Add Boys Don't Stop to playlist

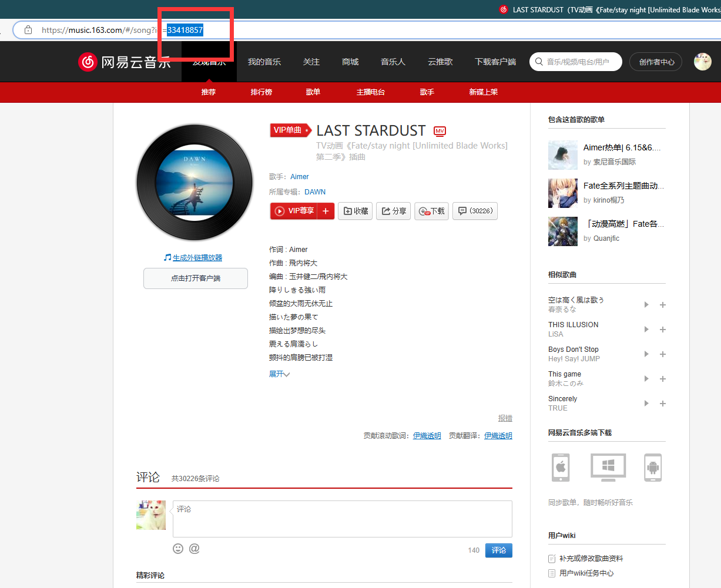663,354
